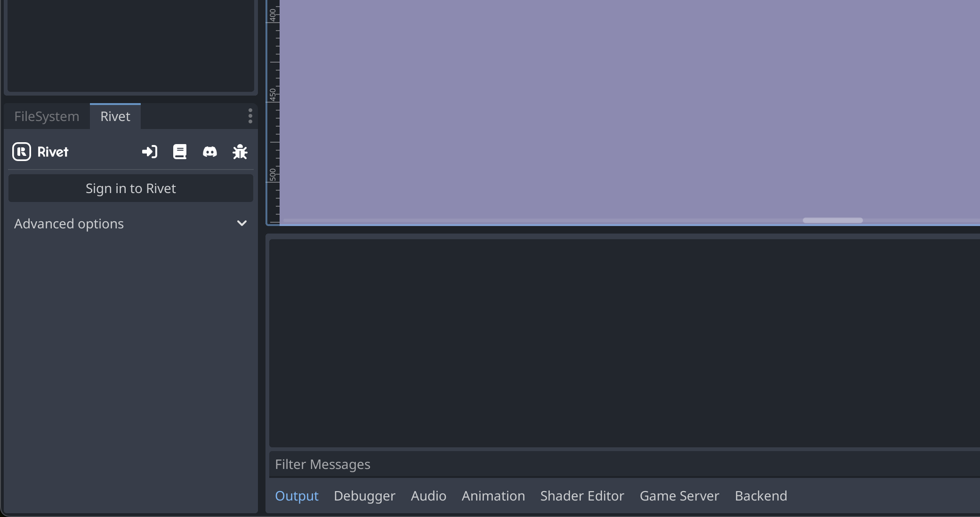Open the Game Server tab
Image resolution: width=980 pixels, height=517 pixels.
click(x=679, y=496)
